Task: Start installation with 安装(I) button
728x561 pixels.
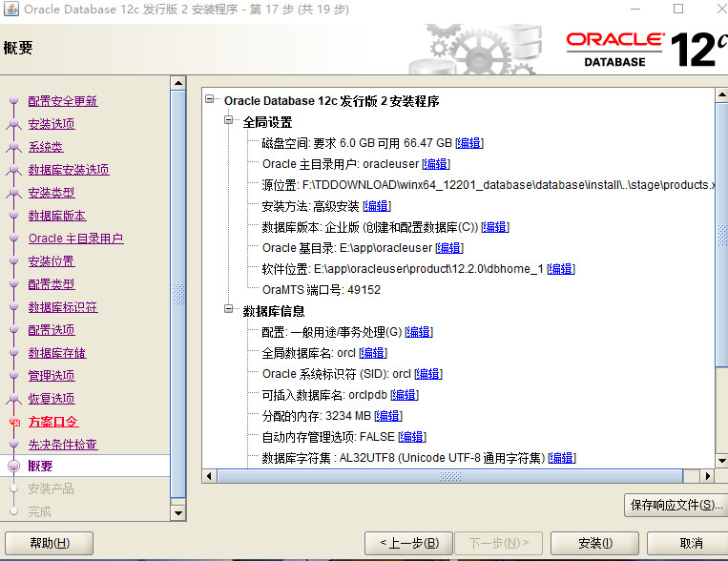Action: [594, 543]
